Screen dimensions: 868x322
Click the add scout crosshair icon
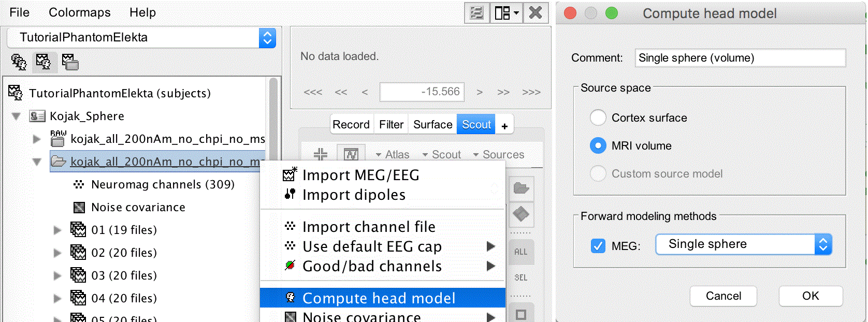click(321, 154)
